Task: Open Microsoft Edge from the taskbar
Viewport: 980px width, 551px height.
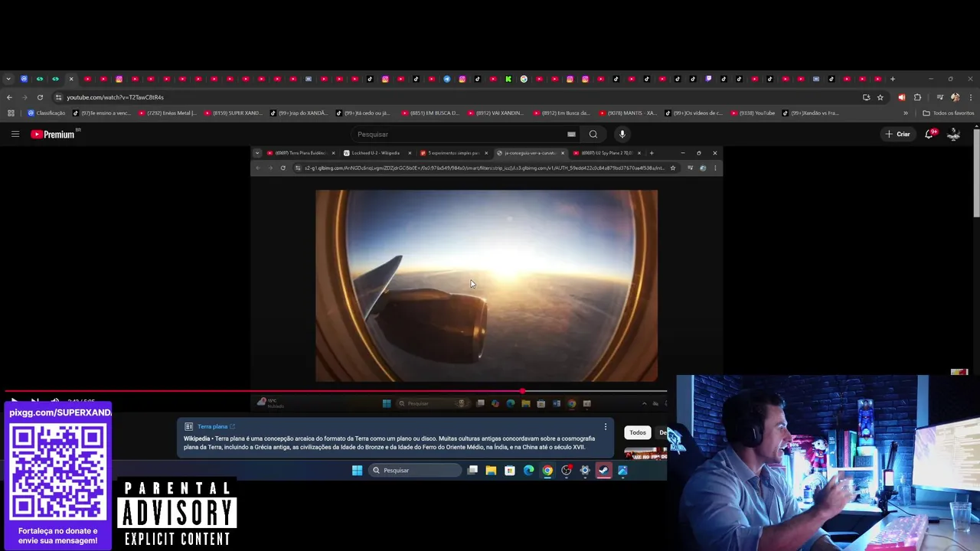Action: tap(528, 470)
